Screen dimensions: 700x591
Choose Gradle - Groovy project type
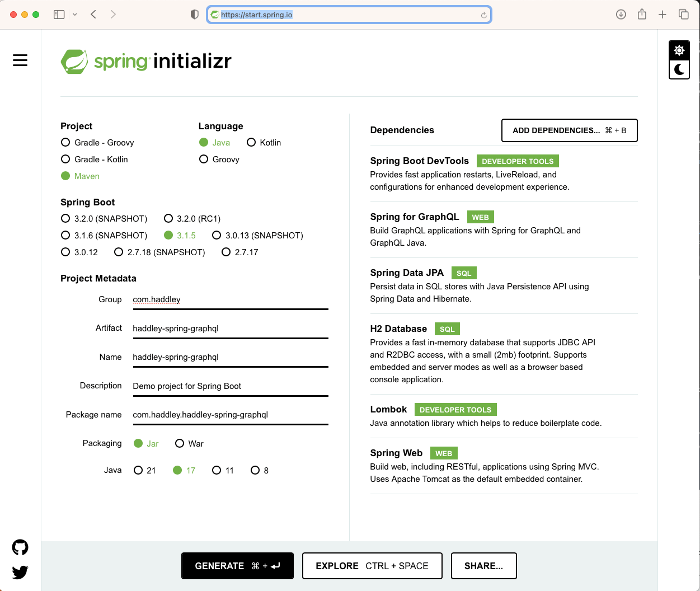point(66,143)
